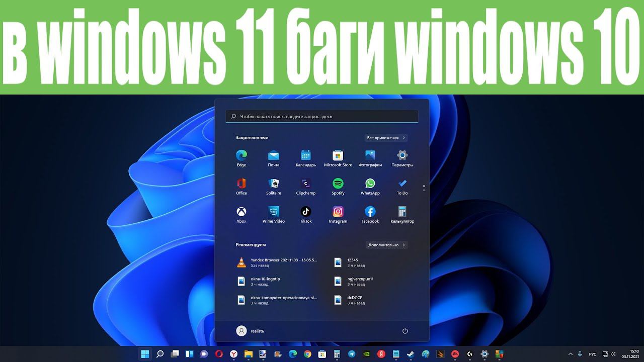Open the To Do app
644x362 pixels.
pos(403,186)
